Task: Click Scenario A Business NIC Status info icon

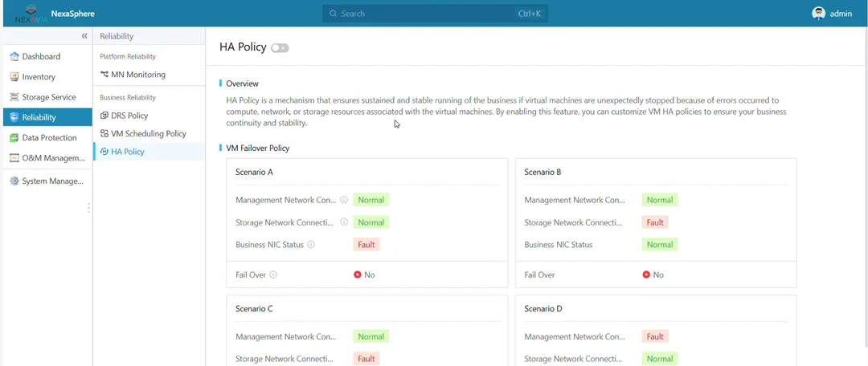Action: click(x=311, y=244)
